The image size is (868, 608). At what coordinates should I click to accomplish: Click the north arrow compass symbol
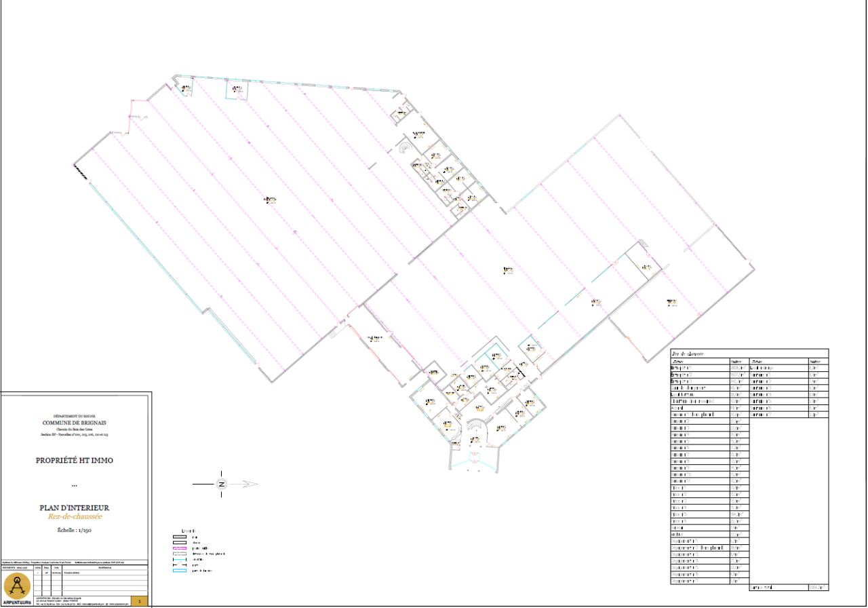point(221,484)
